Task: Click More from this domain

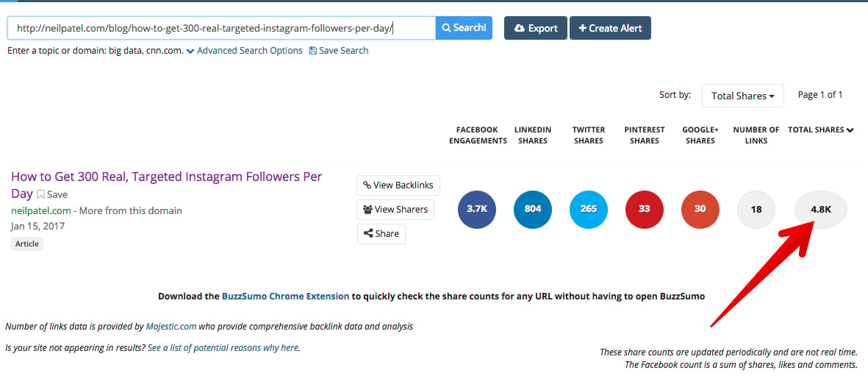Action: click(131, 210)
